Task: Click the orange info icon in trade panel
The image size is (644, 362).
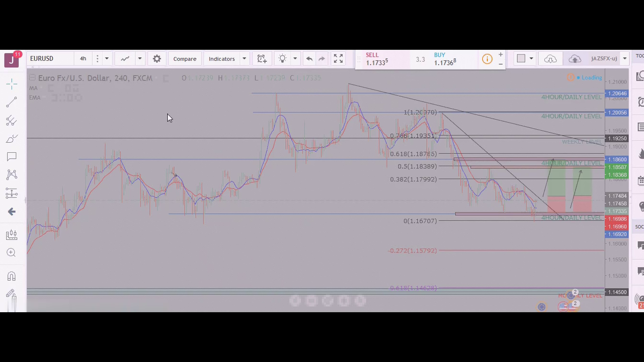Action: 487,59
